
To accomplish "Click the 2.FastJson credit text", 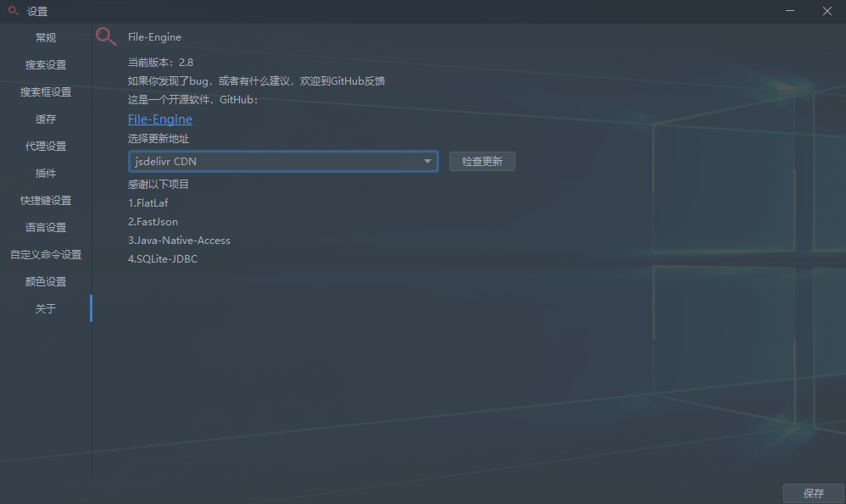I will pos(153,222).
